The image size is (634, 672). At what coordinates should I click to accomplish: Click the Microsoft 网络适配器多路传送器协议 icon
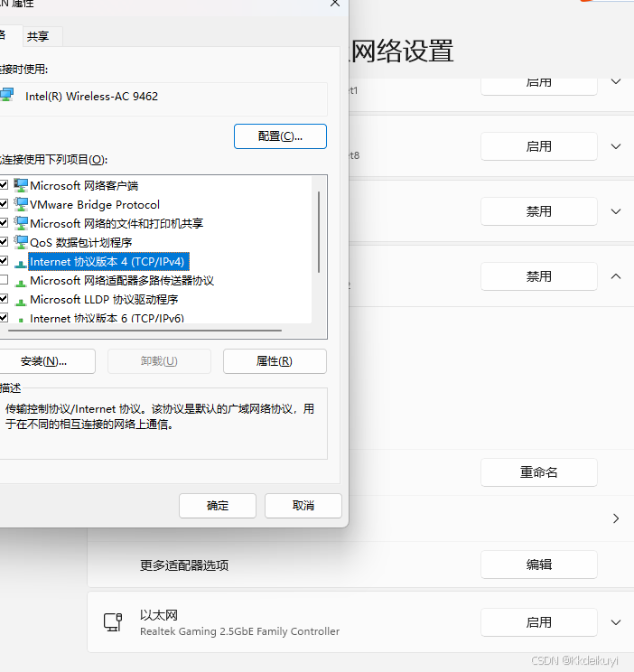click(x=21, y=280)
